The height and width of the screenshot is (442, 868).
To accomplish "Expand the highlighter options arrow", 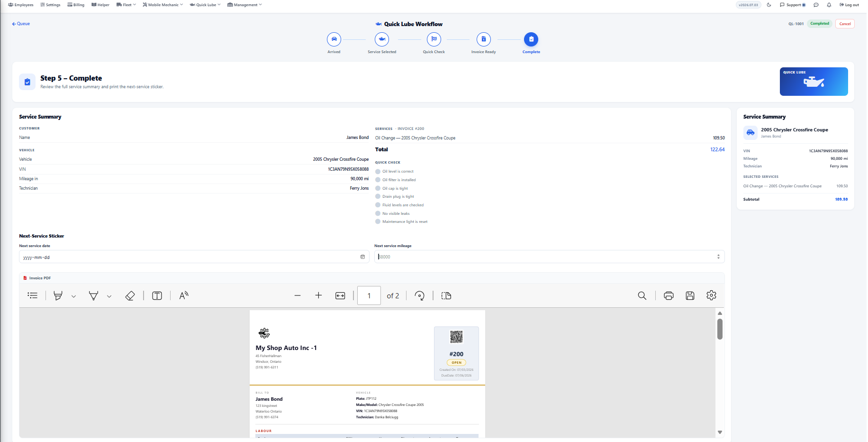I will 73,296.
